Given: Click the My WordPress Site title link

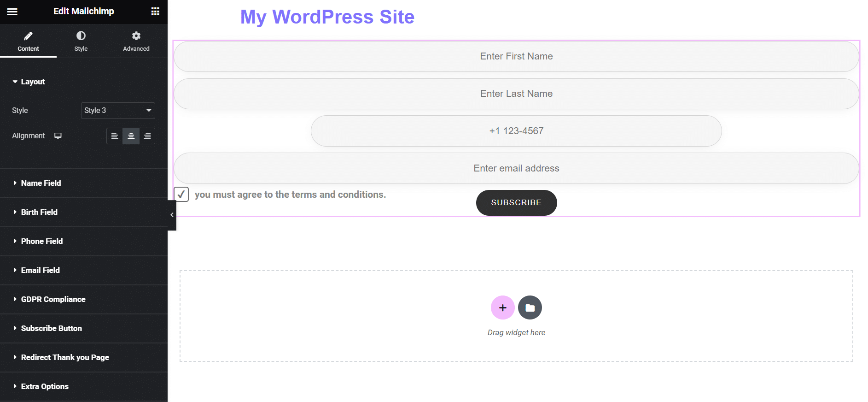Looking at the screenshot, I should tap(327, 17).
